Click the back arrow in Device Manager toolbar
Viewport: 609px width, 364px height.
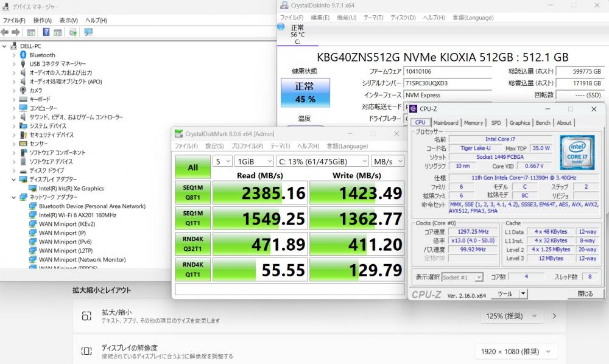click(x=5, y=32)
